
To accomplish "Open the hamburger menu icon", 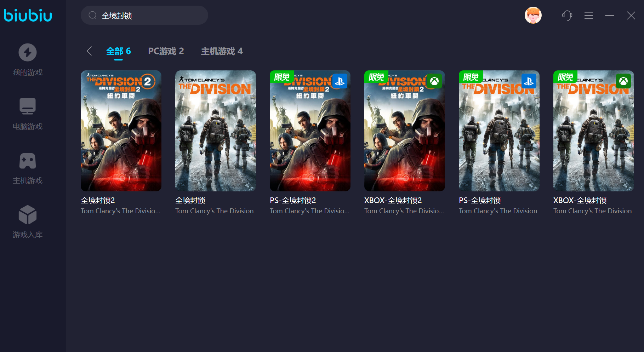I will point(588,16).
